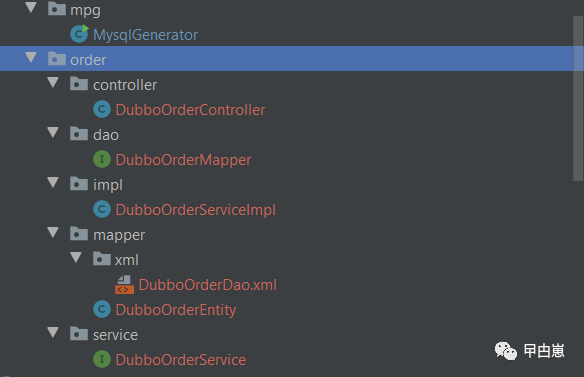Click the DubboOrderController class icon
This screenshot has height=377, width=584.
(102, 110)
